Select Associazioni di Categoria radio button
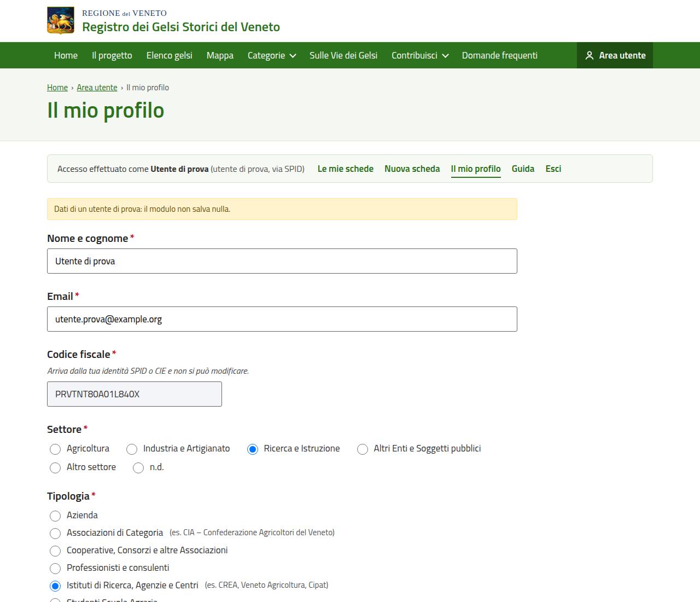This screenshot has height=602, width=700. coord(55,534)
